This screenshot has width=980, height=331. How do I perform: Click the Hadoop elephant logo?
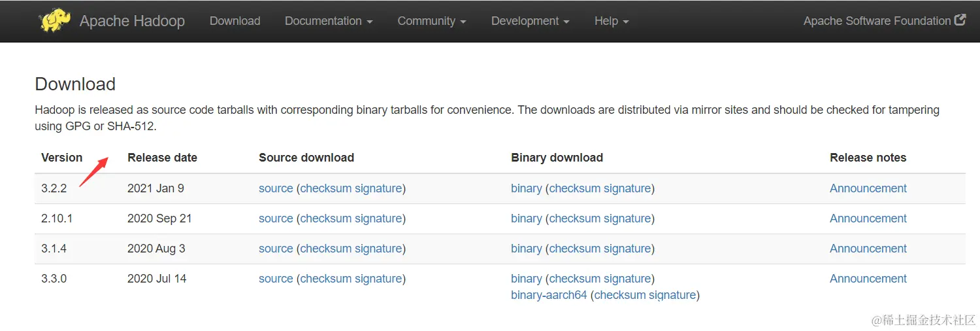(56, 20)
